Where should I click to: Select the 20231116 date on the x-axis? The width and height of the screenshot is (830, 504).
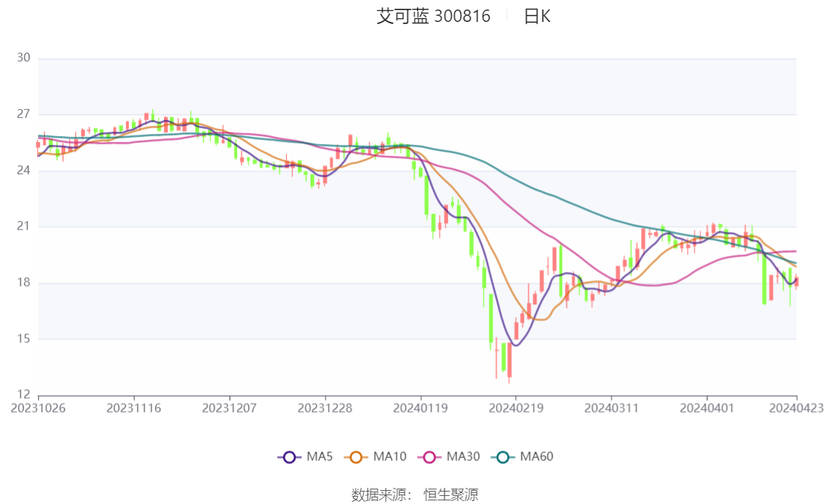point(134,408)
